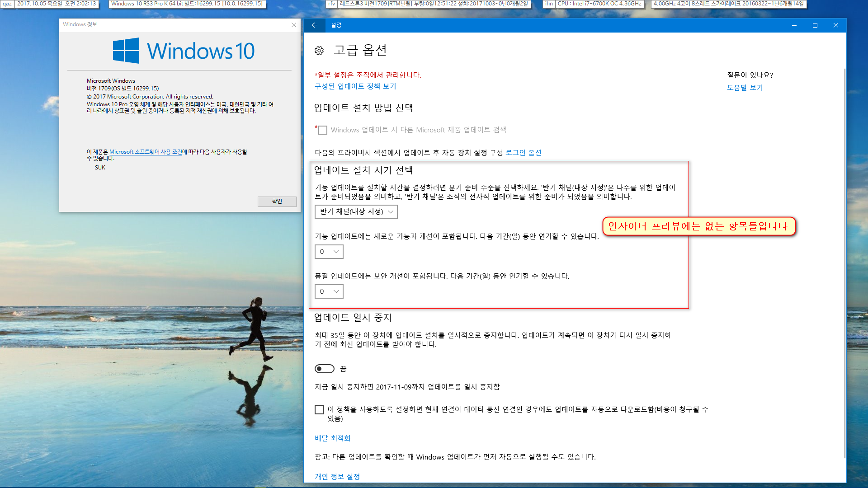Click 확인 button in Windows 정보 dialog
The height and width of the screenshot is (488, 868).
(x=277, y=202)
